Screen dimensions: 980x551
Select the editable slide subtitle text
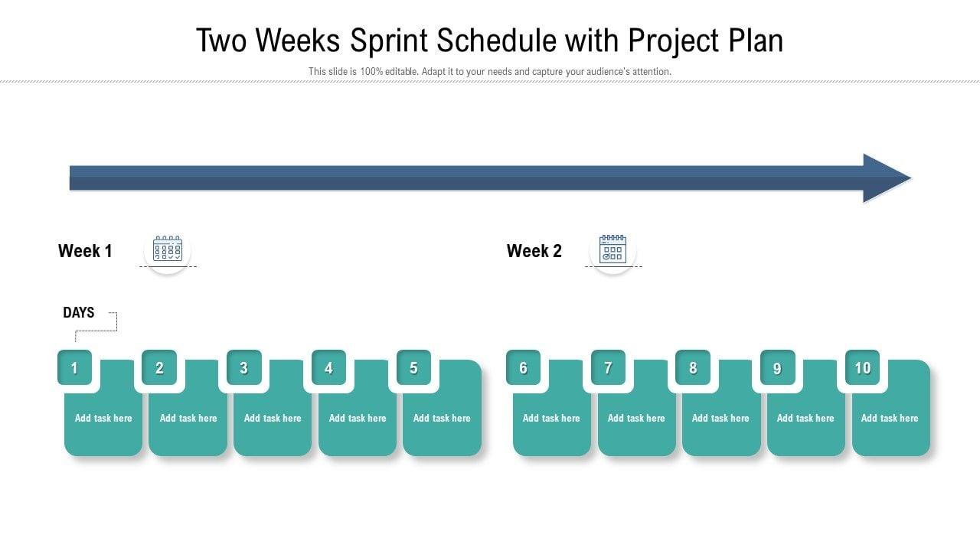[x=490, y=72]
